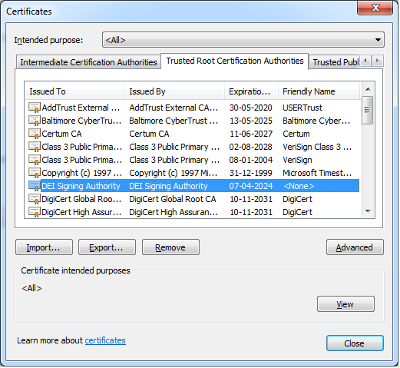This screenshot has height=368, width=400.
Task: Click the Import... button
Action: (44, 247)
